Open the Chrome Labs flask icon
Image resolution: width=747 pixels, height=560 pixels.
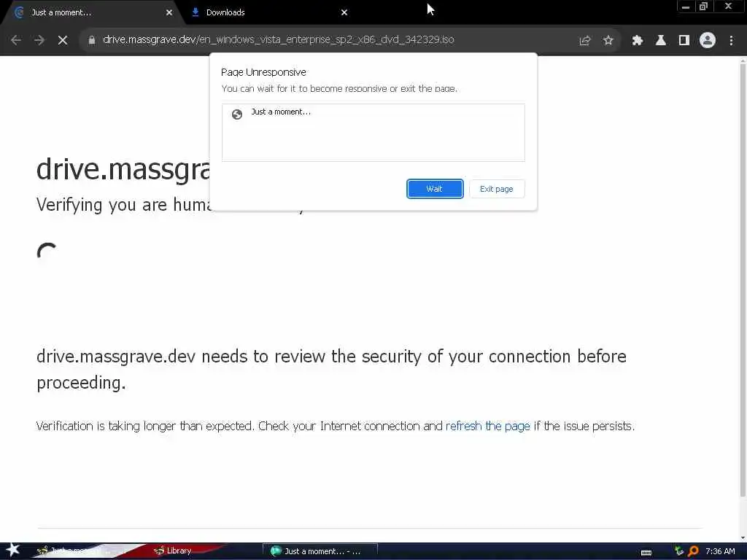(661, 41)
